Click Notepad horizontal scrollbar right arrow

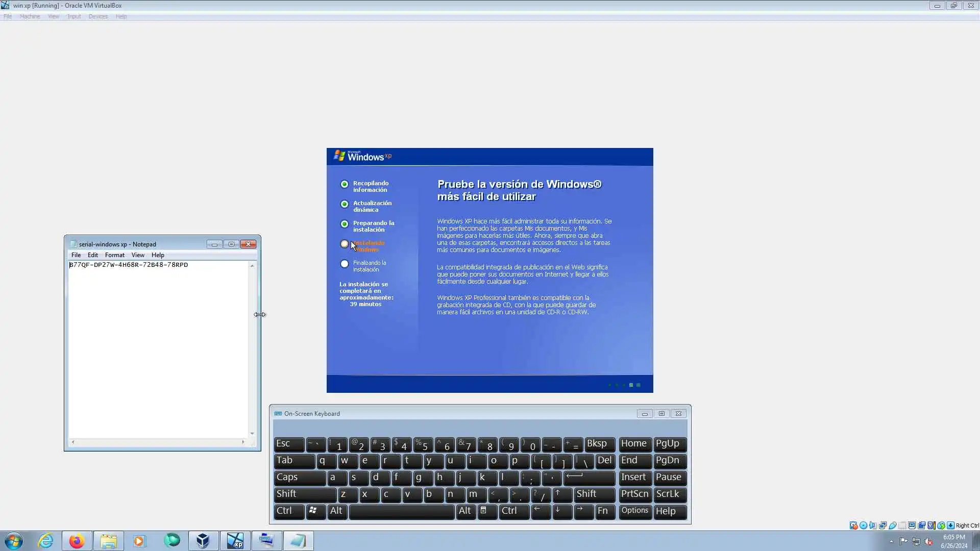click(x=243, y=442)
